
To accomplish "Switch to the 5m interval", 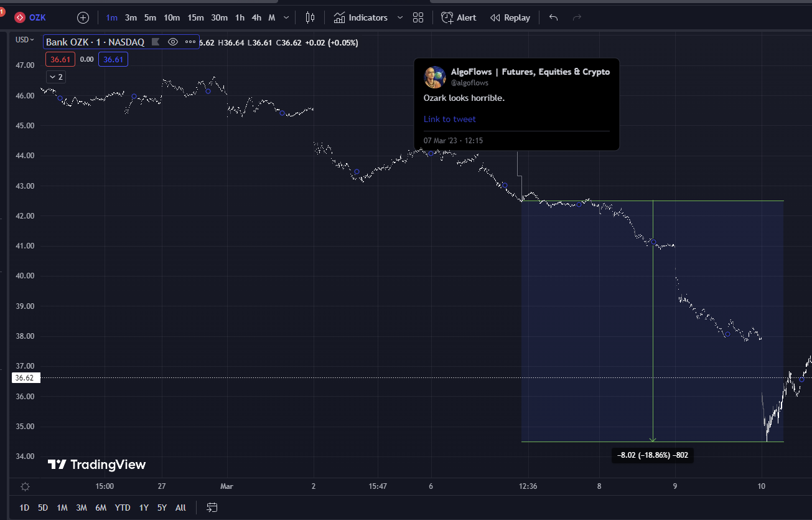I will pyautogui.click(x=150, y=17).
